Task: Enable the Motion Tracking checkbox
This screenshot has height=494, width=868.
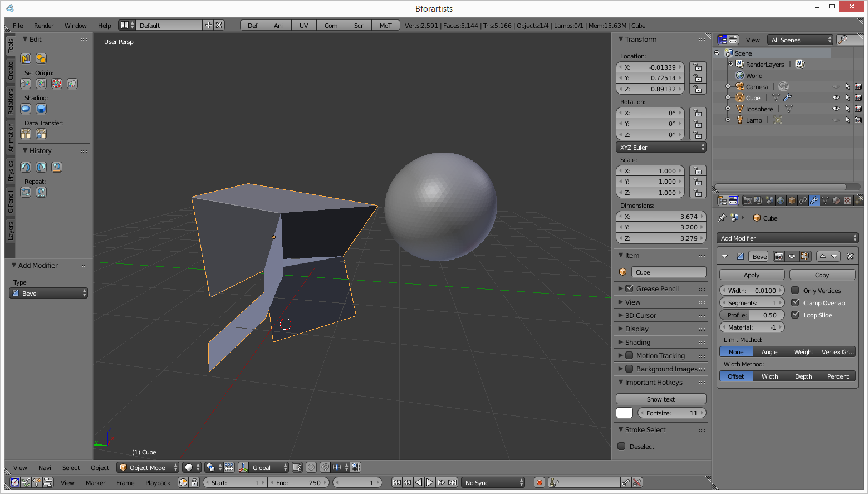Action: click(x=629, y=355)
